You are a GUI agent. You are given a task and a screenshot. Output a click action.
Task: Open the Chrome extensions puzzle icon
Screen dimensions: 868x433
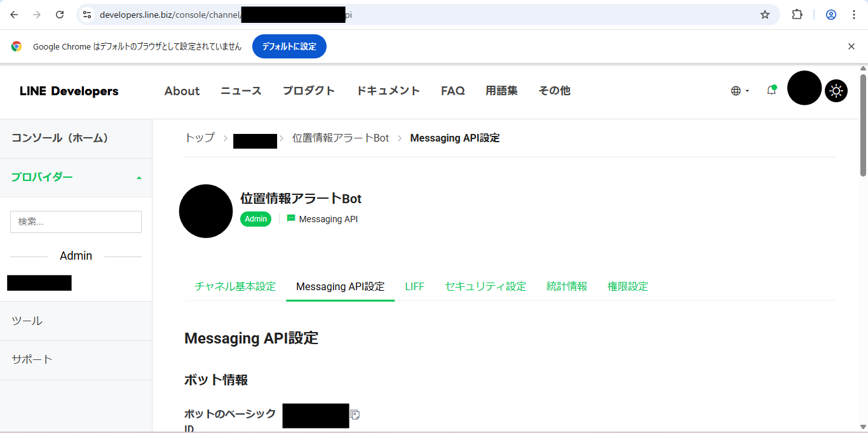797,15
